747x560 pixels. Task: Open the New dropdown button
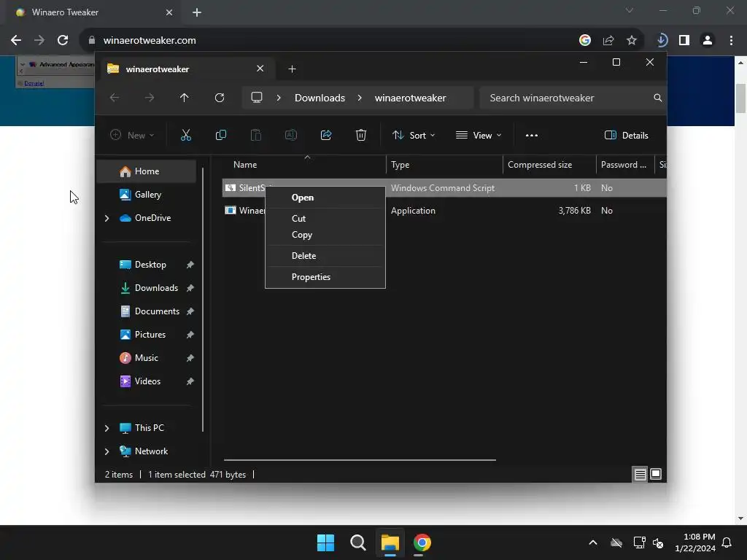point(132,135)
